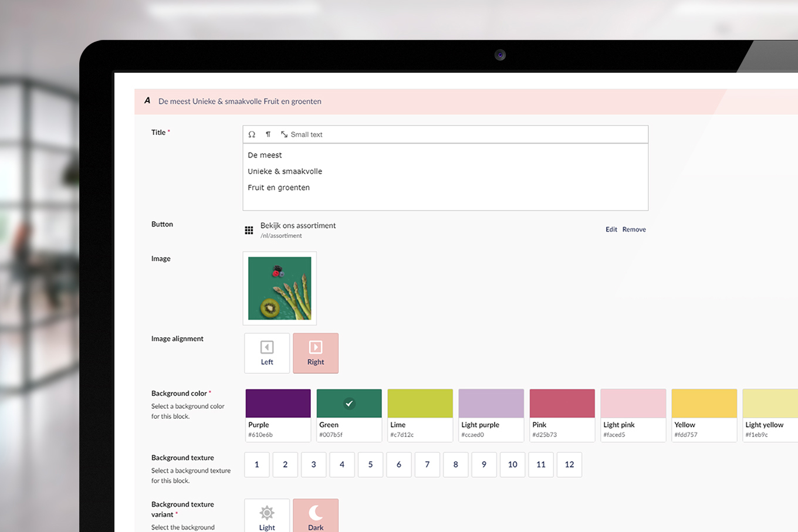Open the asparagus and kiwi image thumbnail
Screen dimensions: 798x532
(x=280, y=289)
